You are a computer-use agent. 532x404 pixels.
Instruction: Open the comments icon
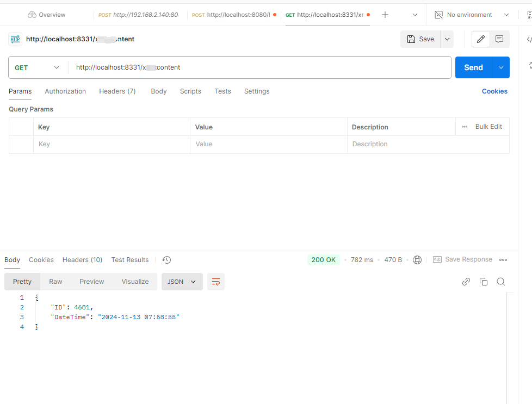[x=499, y=39]
